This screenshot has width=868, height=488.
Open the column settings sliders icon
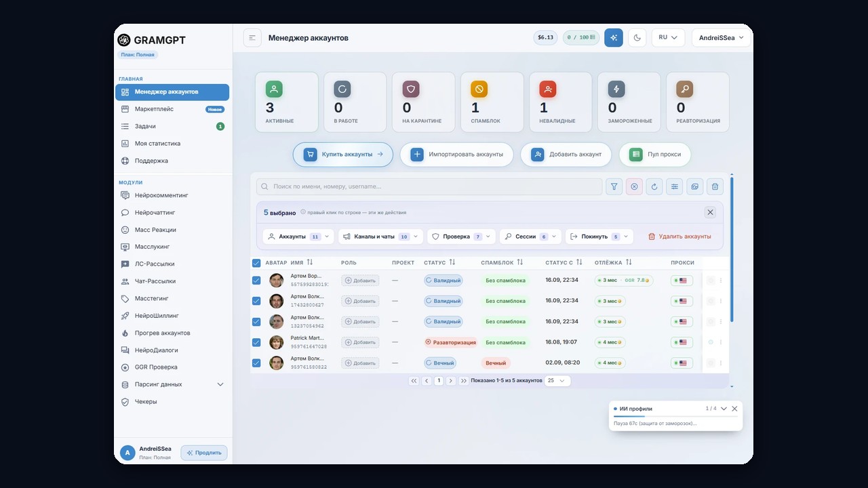point(674,186)
